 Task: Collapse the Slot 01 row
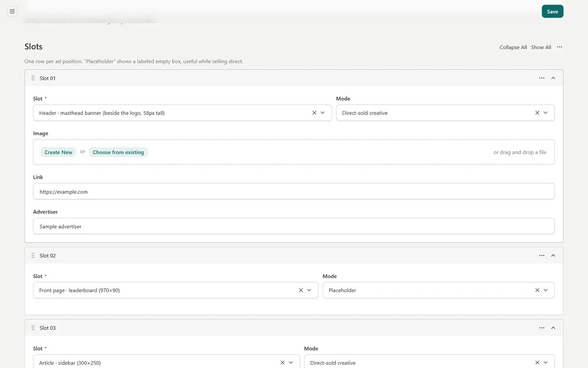click(x=553, y=78)
